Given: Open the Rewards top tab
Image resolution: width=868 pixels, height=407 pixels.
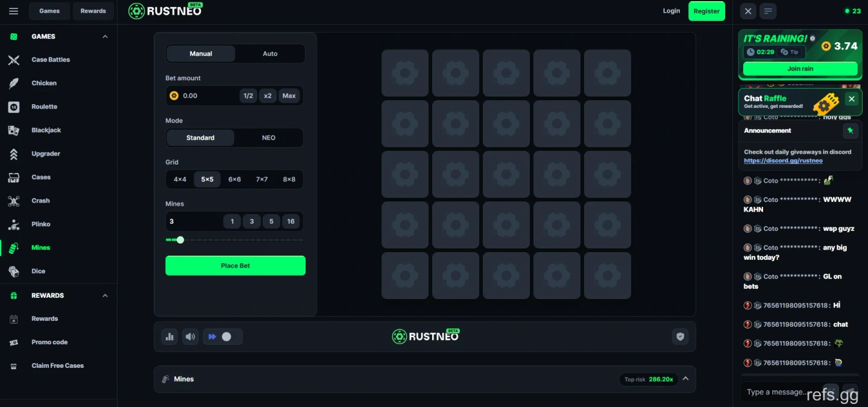Looking at the screenshot, I should click(93, 11).
